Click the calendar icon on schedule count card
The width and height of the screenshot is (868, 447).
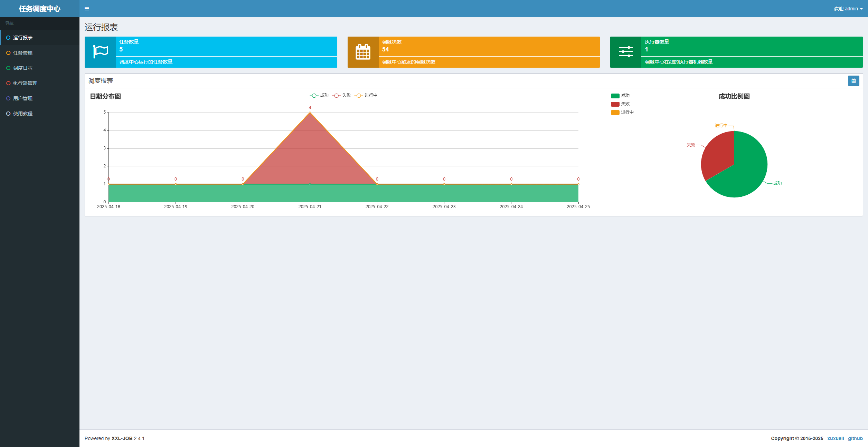pyautogui.click(x=363, y=52)
